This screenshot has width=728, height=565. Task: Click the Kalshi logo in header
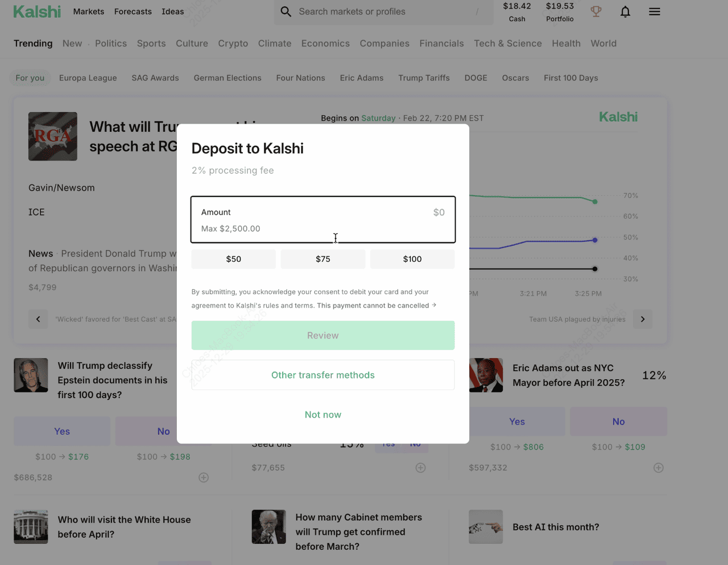pyautogui.click(x=37, y=11)
